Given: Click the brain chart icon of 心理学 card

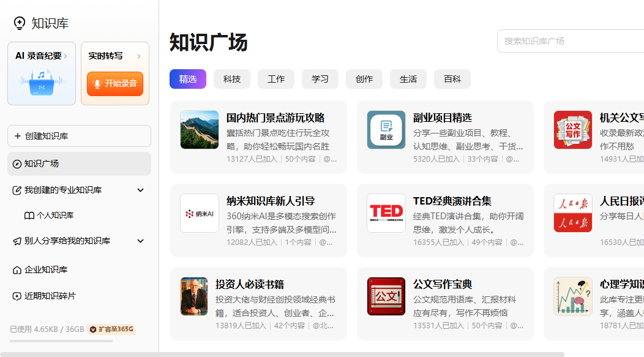Looking at the screenshot, I should (573, 296).
